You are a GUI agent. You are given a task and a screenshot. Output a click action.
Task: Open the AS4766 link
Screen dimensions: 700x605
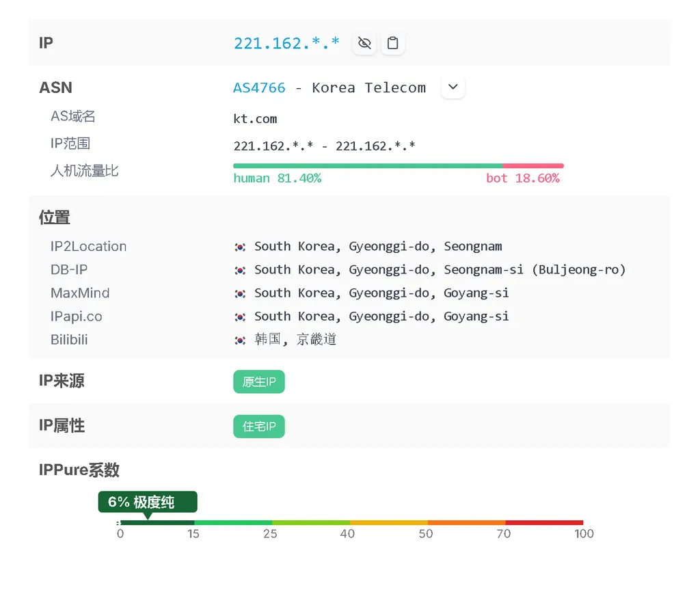[259, 87]
